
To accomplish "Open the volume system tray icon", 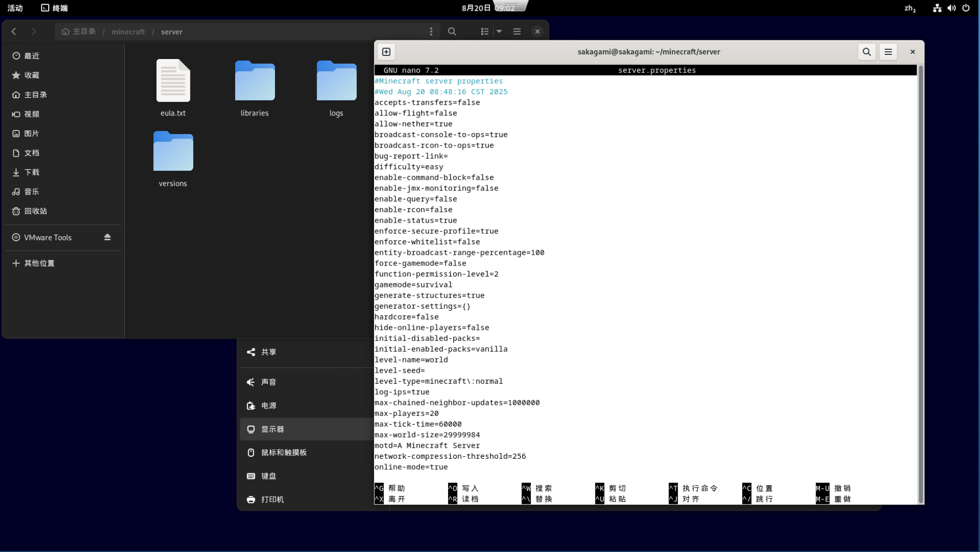I will pos(952,8).
